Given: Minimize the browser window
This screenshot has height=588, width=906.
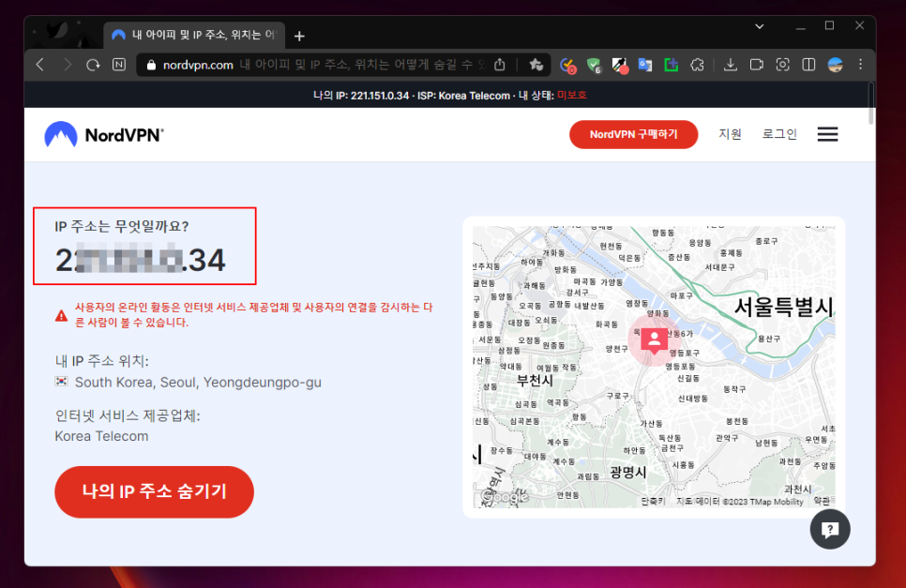Looking at the screenshot, I should [800, 26].
